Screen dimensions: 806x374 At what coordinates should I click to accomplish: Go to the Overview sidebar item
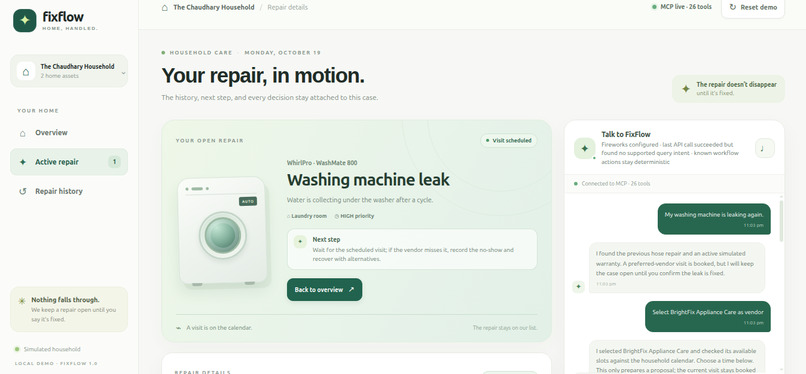point(69,133)
